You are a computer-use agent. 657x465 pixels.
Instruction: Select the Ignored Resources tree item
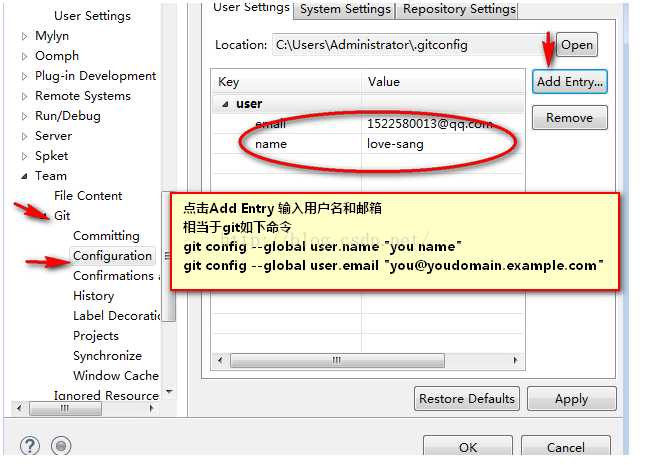(x=106, y=395)
